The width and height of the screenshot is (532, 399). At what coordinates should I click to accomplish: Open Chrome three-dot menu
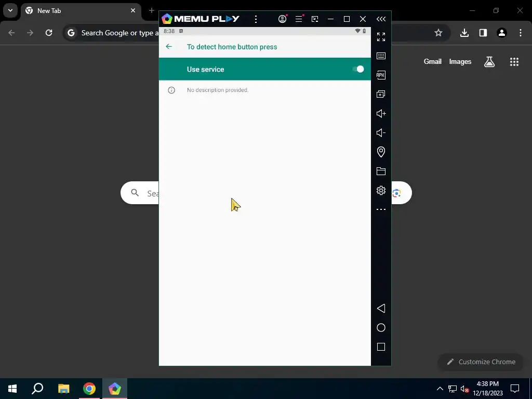[x=521, y=33]
